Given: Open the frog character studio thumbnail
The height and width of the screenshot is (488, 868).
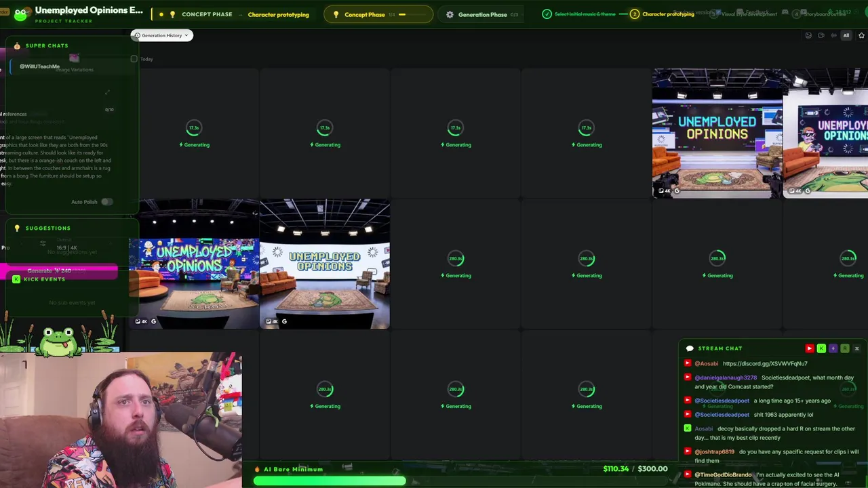Looking at the screenshot, I should click(x=825, y=133).
